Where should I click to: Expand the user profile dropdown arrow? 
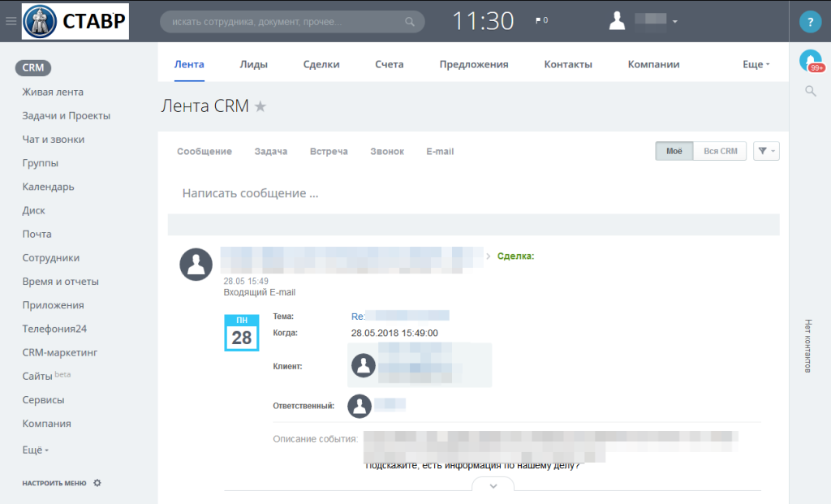[x=674, y=22]
